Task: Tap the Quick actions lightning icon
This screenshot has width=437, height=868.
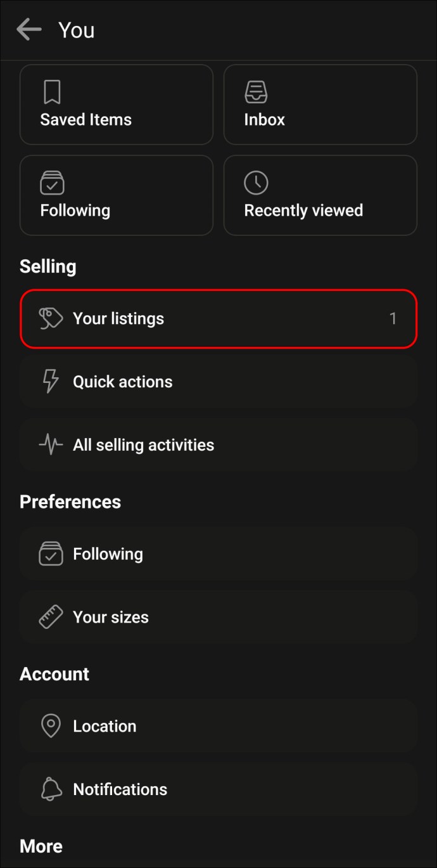Action: (x=51, y=382)
